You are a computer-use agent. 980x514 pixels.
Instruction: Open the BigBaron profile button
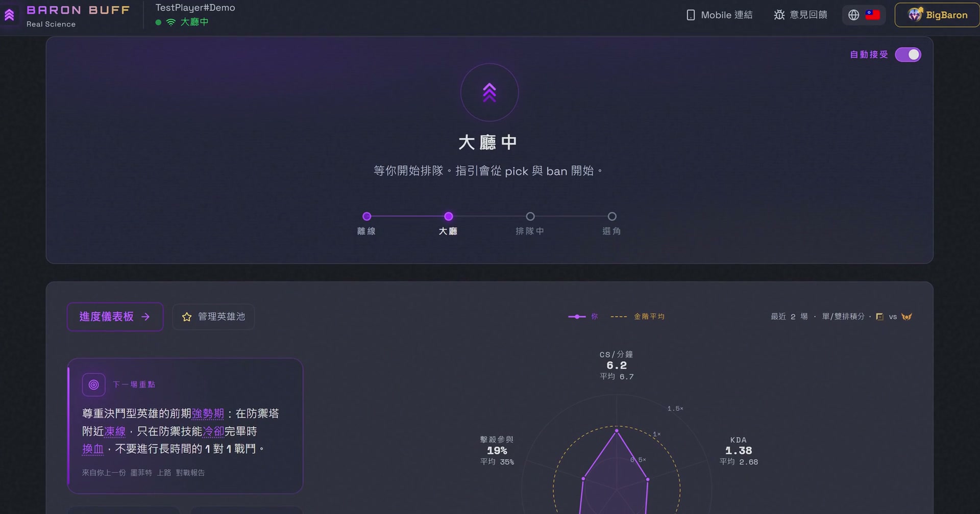[x=937, y=15]
